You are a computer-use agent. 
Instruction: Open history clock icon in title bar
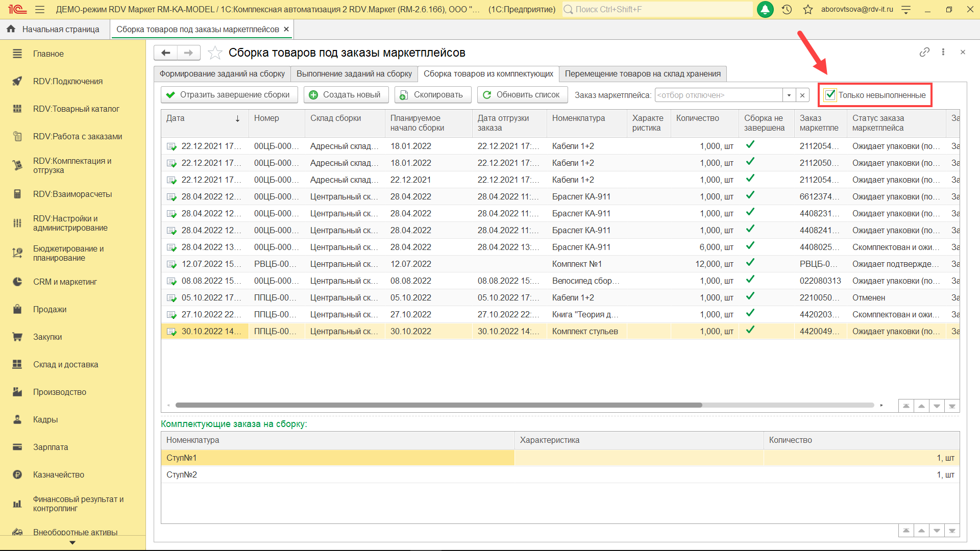787,9
